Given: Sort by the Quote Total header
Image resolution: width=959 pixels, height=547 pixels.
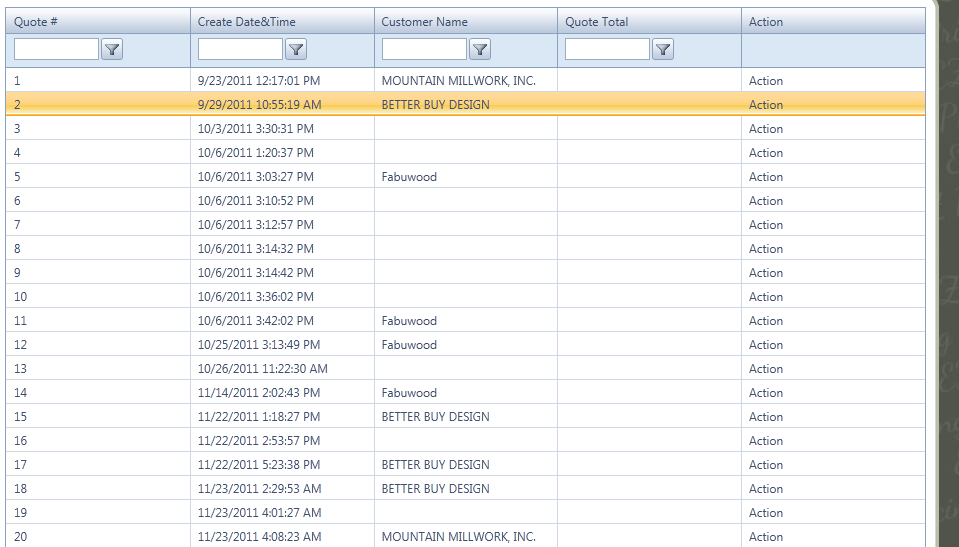Looking at the screenshot, I should (596, 22).
